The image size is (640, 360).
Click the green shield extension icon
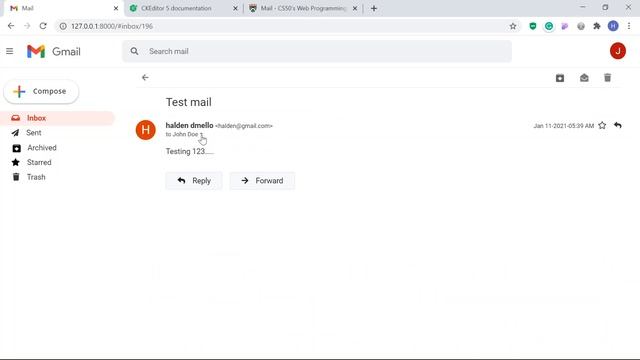coord(533,26)
